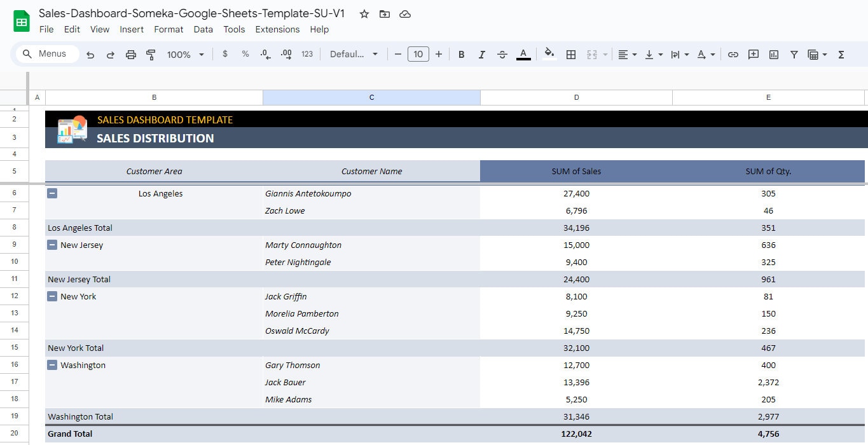Click the font size input field

pos(418,54)
